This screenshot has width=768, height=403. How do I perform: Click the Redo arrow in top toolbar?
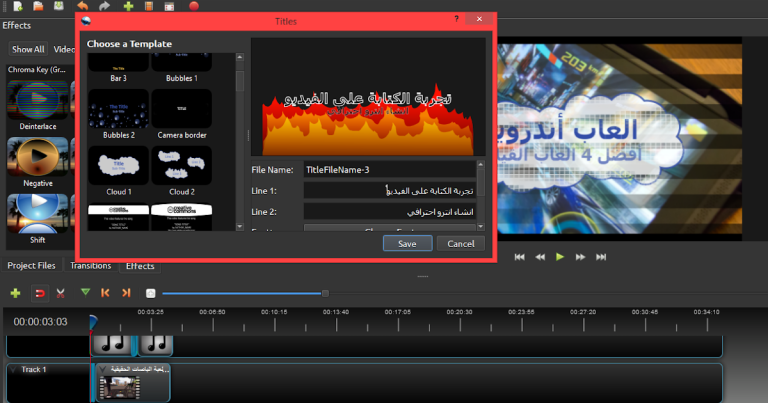104,6
